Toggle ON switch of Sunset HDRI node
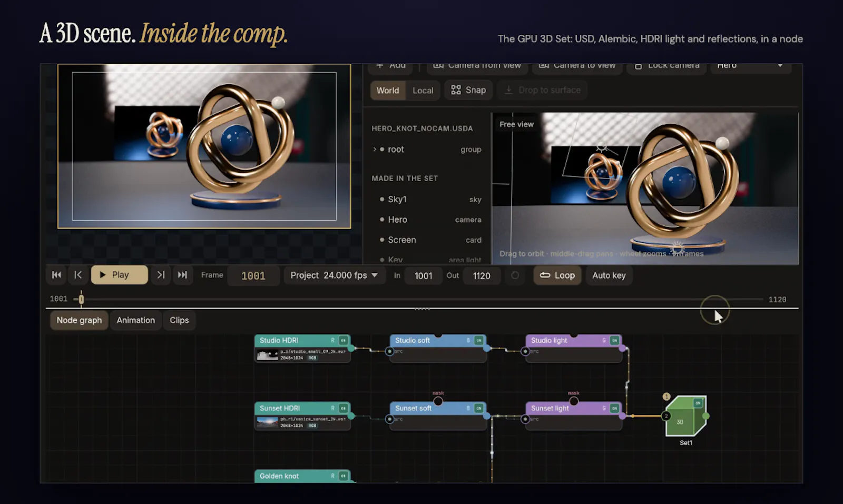Screen dimensions: 843x504 pyautogui.click(x=343, y=408)
